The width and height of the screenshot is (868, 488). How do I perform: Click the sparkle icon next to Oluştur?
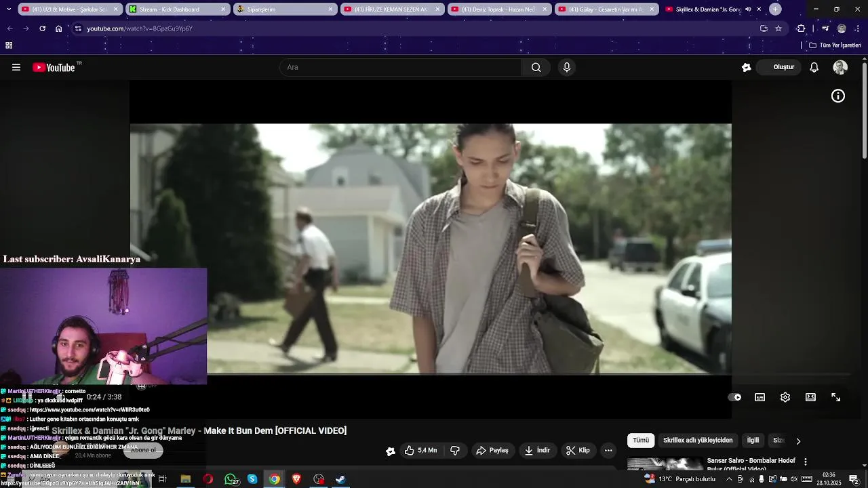746,67
